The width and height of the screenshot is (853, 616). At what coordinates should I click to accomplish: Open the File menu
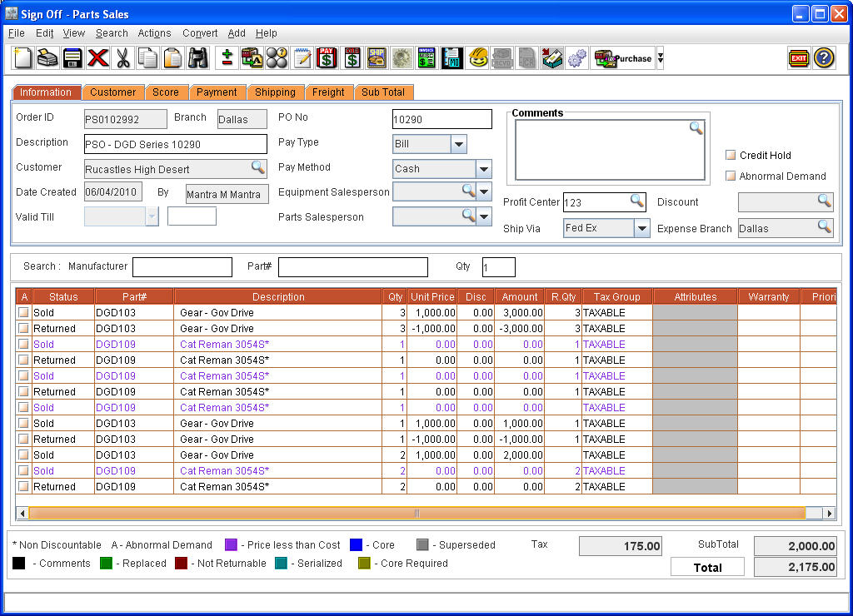[17, 33]
